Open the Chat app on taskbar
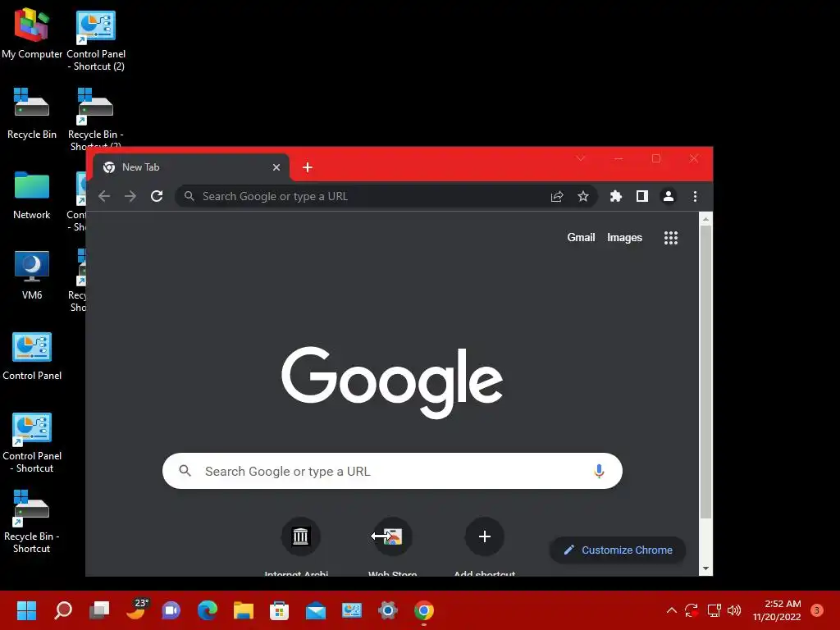Viewport: 840px width, 630px height. [171, 610]
